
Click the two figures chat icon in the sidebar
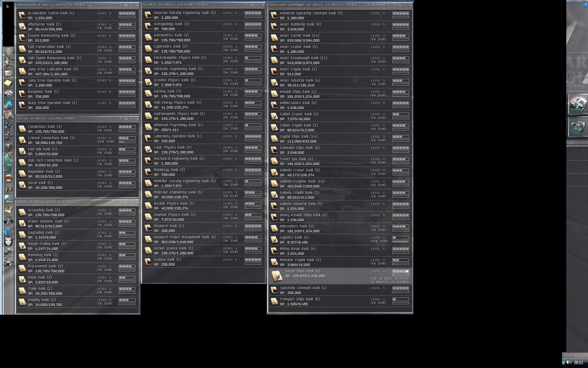coord(9,189)
